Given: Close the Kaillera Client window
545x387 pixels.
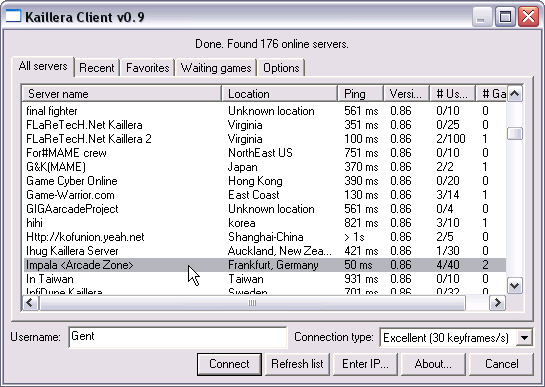Looking at the screenshot, I should click(x=528, y=17).
